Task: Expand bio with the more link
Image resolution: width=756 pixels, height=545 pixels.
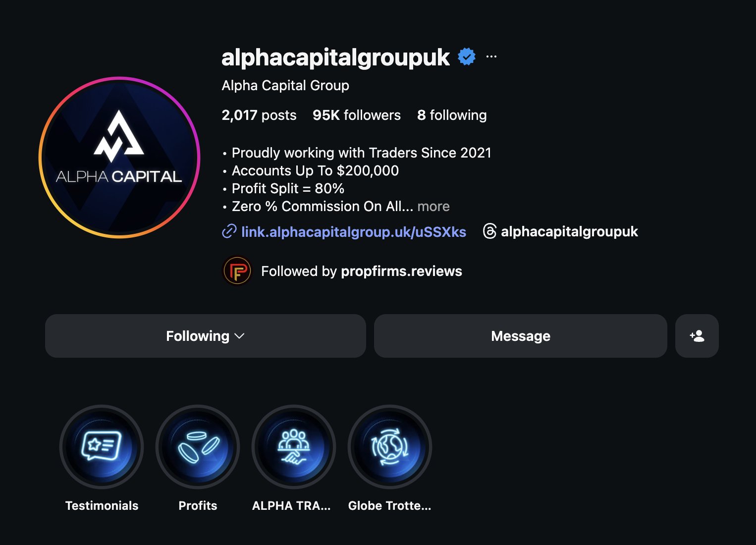Action: (433, 206)
